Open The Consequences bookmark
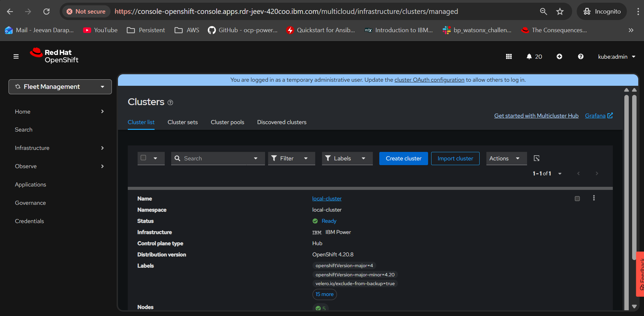This screenshot has height=316, width=644. click(554, 30)
